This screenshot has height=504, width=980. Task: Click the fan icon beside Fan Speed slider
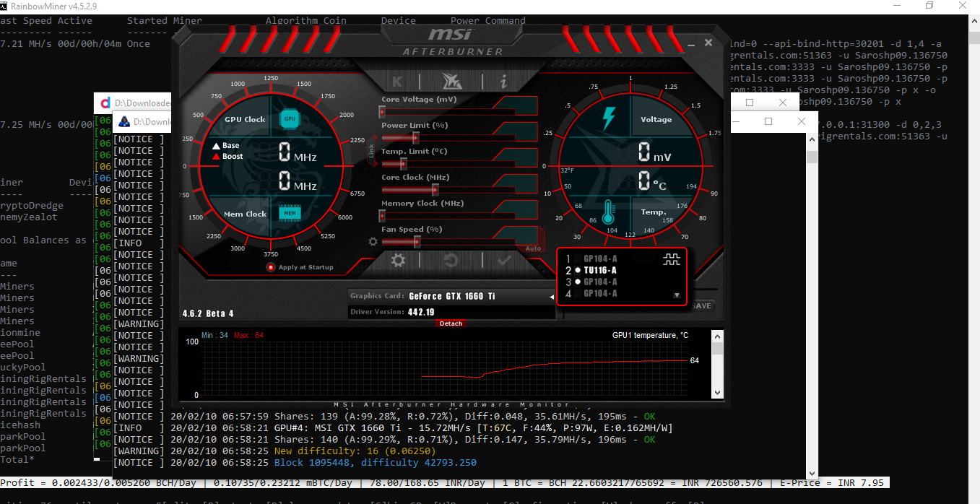point(373,241)
